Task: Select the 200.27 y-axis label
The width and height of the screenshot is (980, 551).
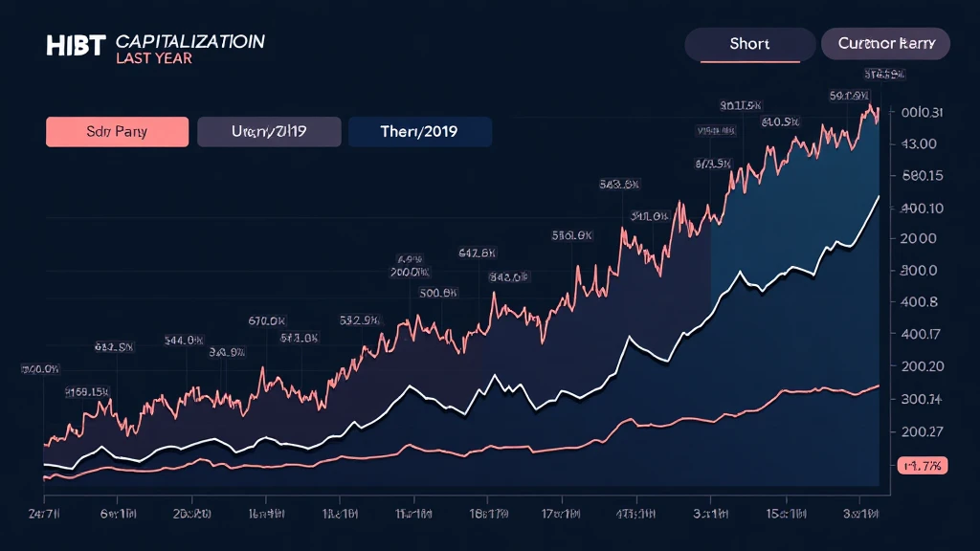Action: (x=923, y=430)
